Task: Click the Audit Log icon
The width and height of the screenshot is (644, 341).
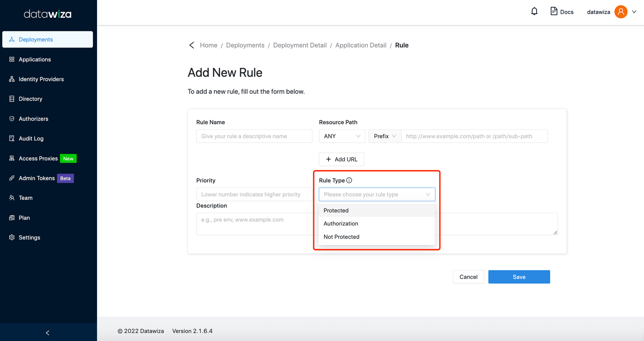Action: coord(12,138)
